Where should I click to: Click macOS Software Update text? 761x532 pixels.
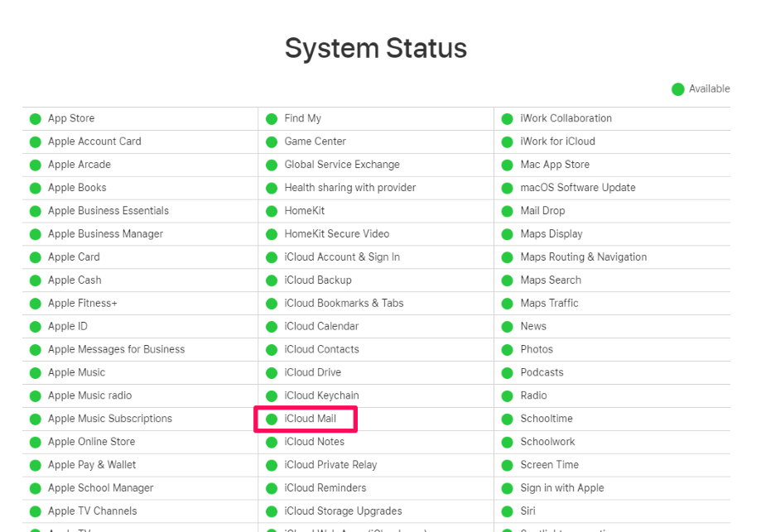click(578, 188)
